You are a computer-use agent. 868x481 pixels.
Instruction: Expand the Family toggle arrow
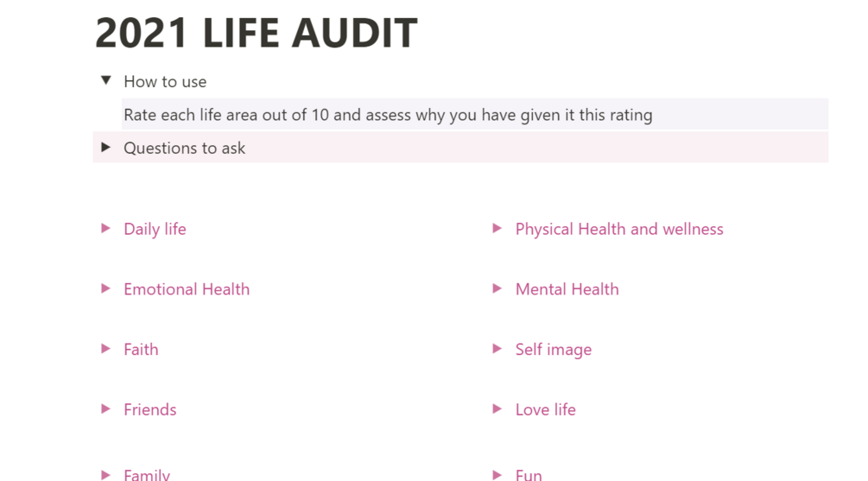pos(105,474)
